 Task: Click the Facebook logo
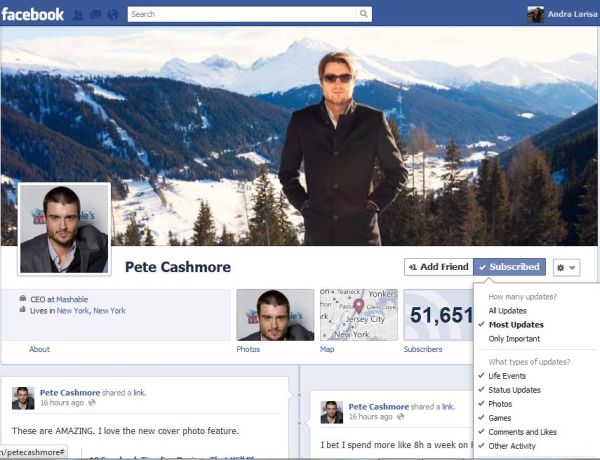point(33,14)
